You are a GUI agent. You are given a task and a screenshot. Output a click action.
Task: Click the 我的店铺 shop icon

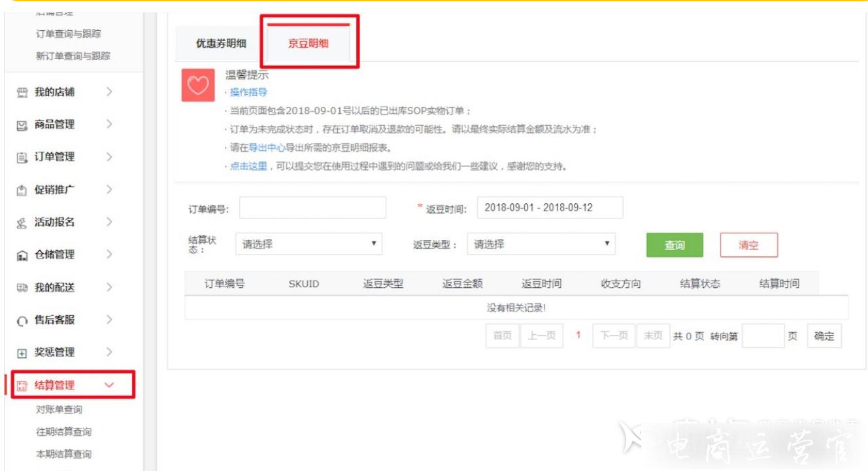click(22, 93)
